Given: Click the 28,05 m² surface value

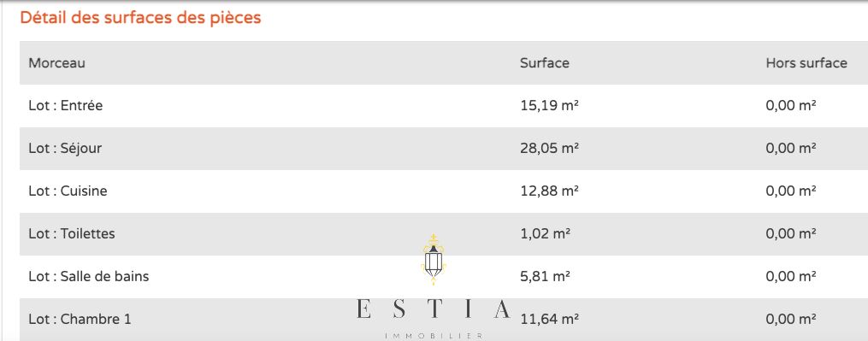Looking at the screenshot, I should 550,149.
